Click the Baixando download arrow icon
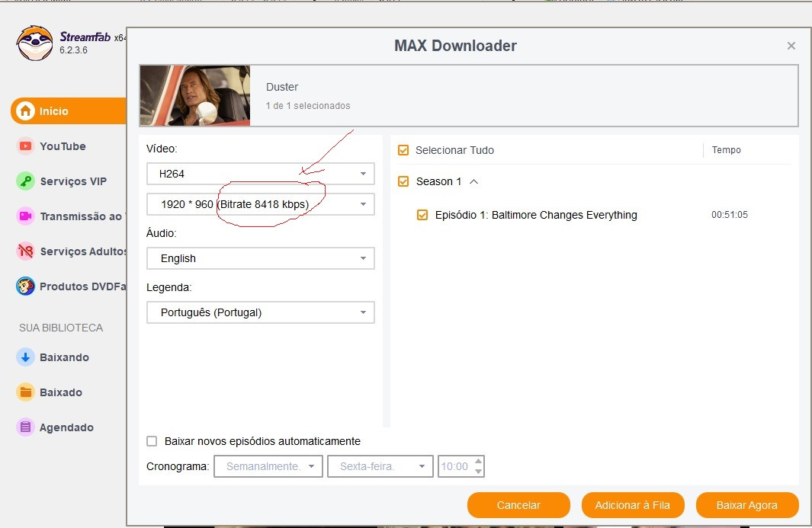This screenshot has width=812, height=528. click(x=25, y=357)
